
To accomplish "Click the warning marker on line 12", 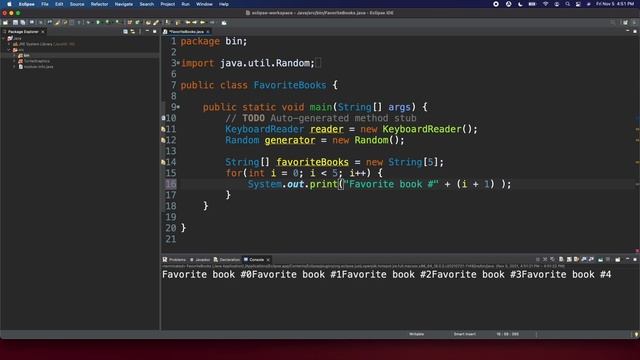I will [x=163, y=140].
